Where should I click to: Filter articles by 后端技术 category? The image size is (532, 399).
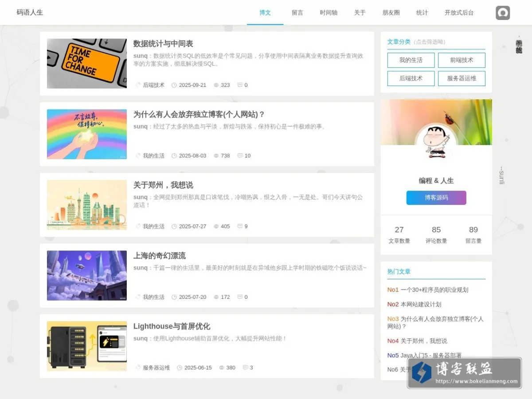coord(411,78)
